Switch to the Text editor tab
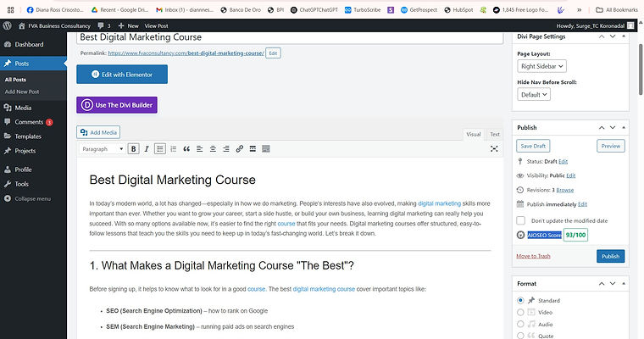The width and height of the screenshot is (644, 339). click(x=495, y=134)
